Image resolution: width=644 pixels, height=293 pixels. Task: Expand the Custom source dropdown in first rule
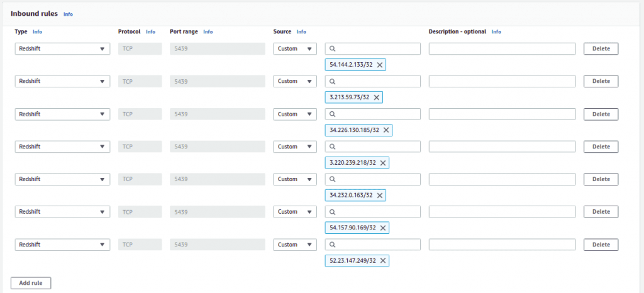[294, 49]
